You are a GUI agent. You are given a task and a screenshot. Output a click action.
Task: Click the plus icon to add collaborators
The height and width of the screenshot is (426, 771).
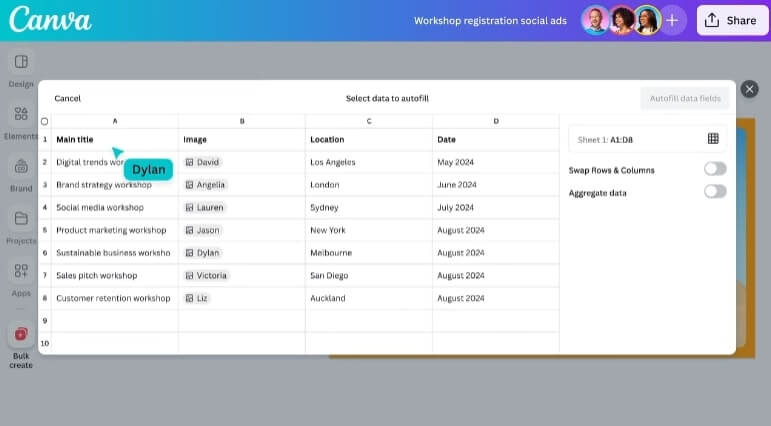pos(672,20)
